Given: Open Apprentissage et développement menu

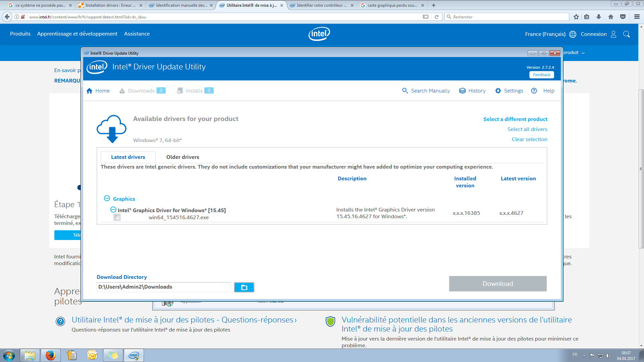Looking at the screenshot, I should click(77, 34).
